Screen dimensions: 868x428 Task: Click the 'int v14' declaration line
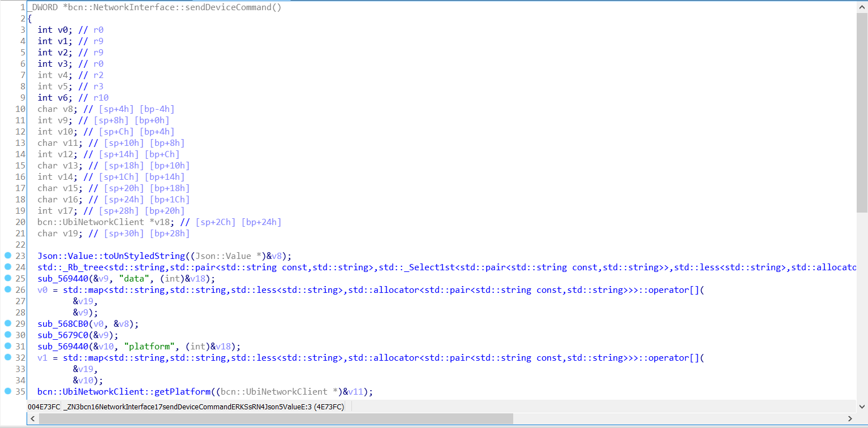(111, 177)
